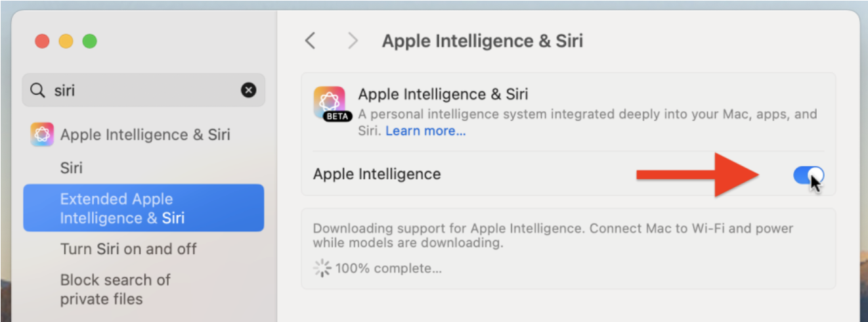Clear the search field with the X icon
This screenshot has height=322, width=868.
coord(249,90)
